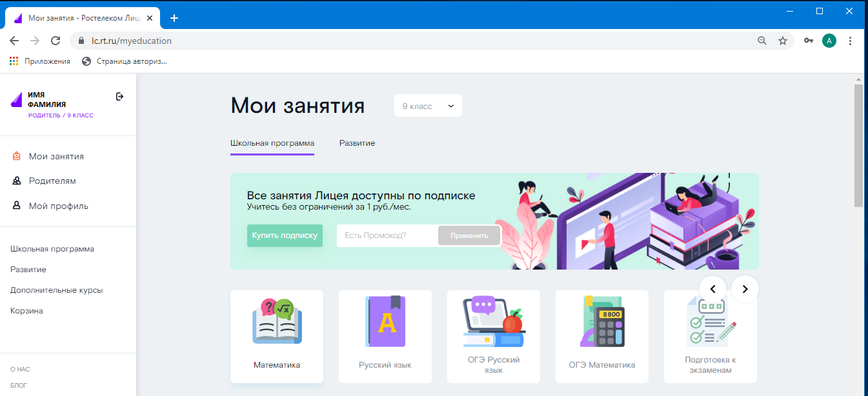Click the Применить promo code button
This screenshot has width=868, height=396.
[469, 235]
